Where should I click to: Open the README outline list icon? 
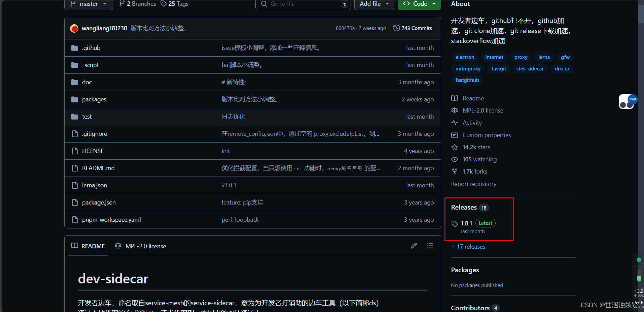430,246
